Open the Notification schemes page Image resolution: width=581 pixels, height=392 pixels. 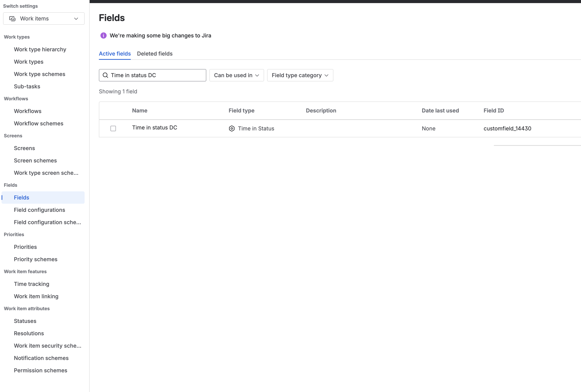(x=41, y=358)
